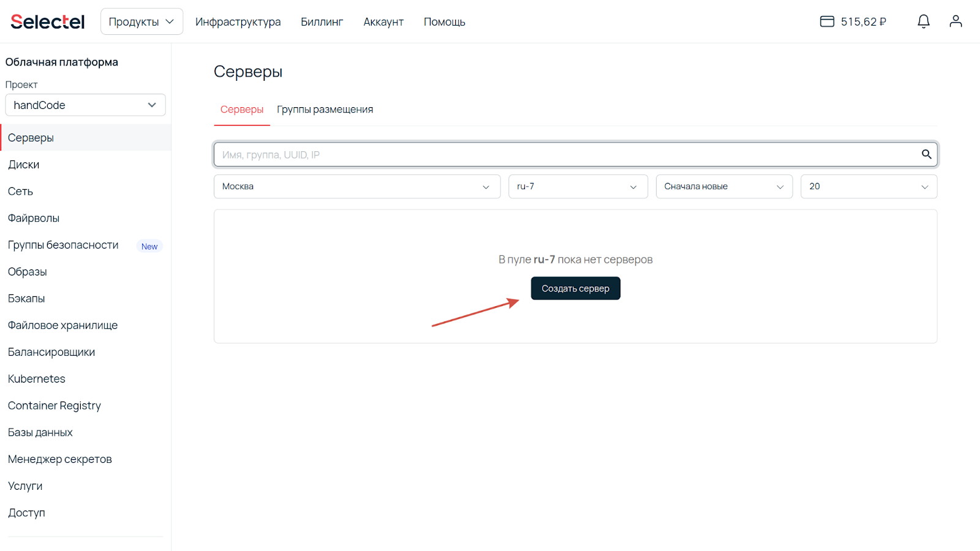
Task: Open the Москва region dropdown
Action: pyautogui.click(x=357, y=187)
